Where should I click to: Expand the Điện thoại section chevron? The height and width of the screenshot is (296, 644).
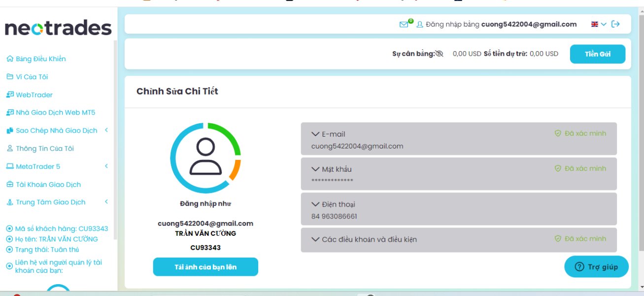[x=315, y=204]
